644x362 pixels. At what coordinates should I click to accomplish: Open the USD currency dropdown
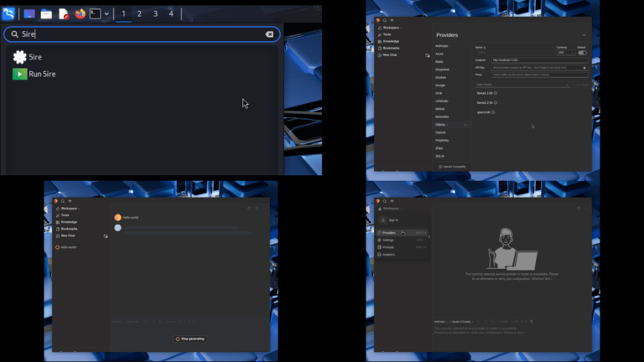pos(565,53)
